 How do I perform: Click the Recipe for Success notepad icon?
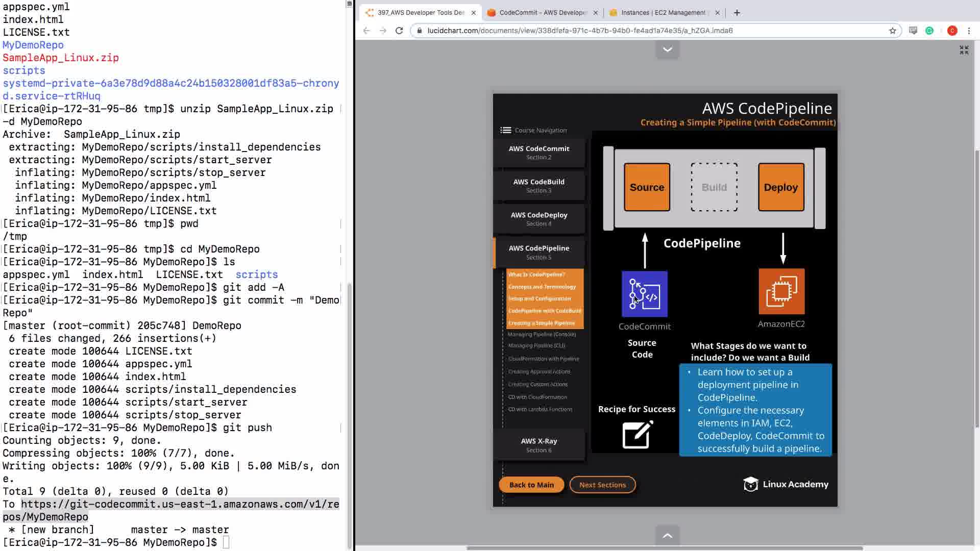[638, 435]
